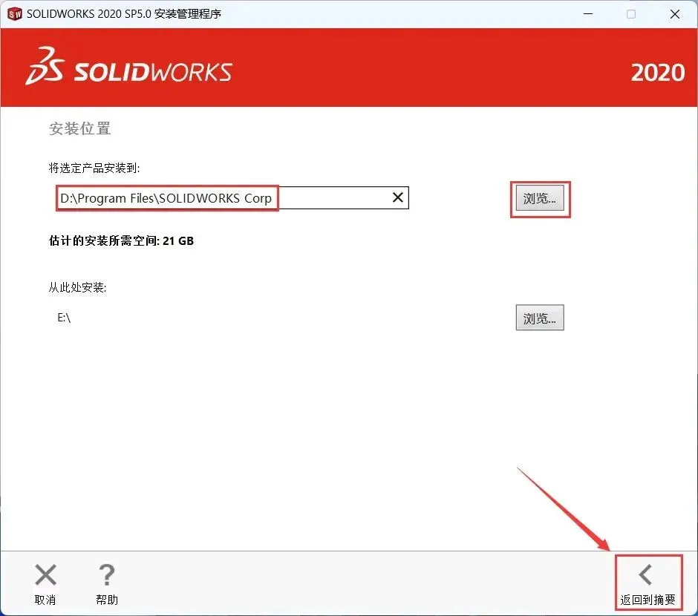Clear the install path with X icon
Viewport: 698px width, 616px height.
click(x=398, y=197)
